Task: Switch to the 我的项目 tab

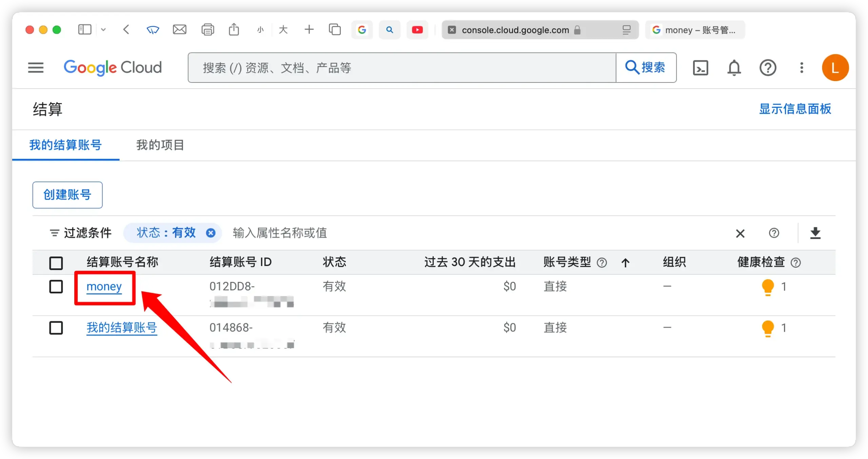Action: pos(160,145)
